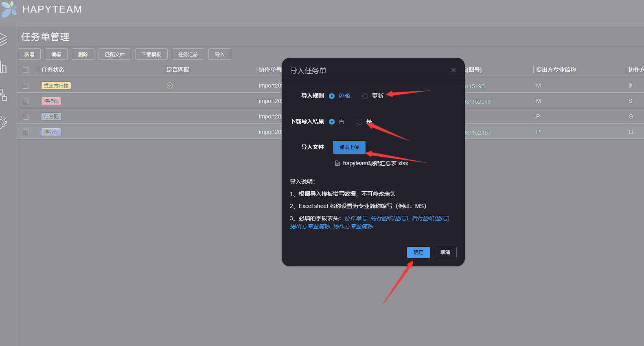Check the highlighted 待分配 row checkbox
The width and height of the screenshot is (644, 346).
[26, 132]
